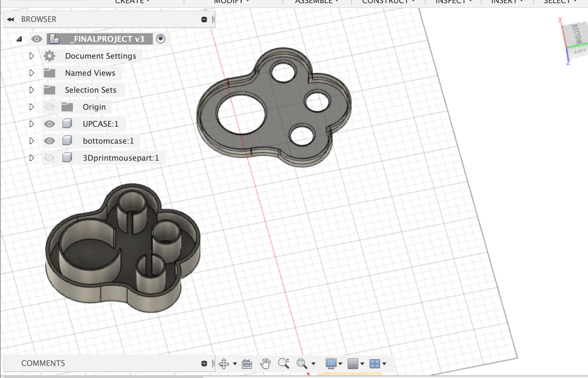Click the bottomcase:1 cube icon

(x=67, y=141)
